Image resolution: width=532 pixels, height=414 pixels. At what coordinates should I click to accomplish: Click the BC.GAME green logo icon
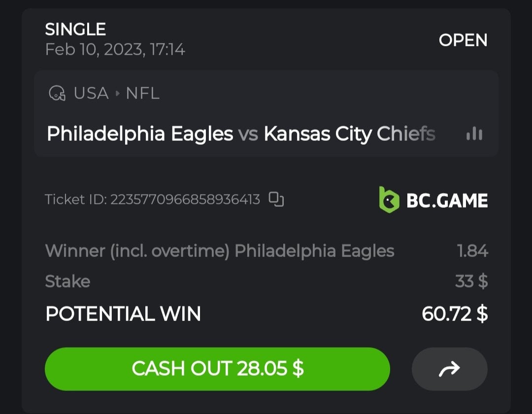click(389, 200)
